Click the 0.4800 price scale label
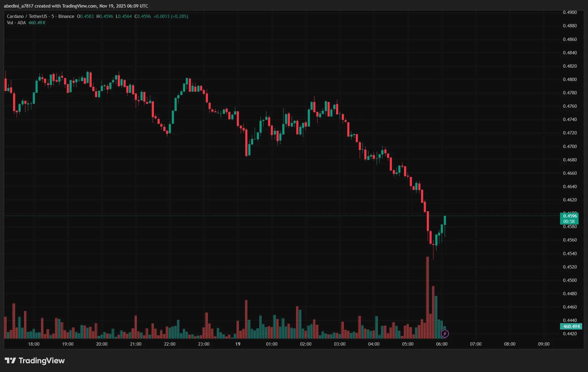588x372 pixels. [x=570, y=79]
